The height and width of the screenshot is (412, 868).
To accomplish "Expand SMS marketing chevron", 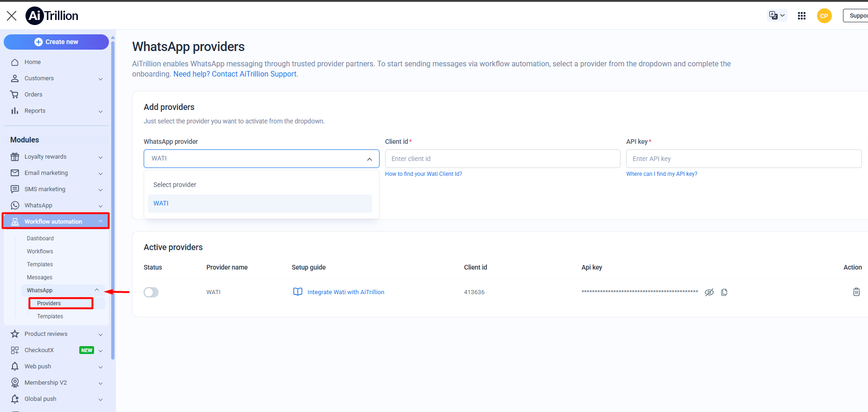I will tap(101, 190).
